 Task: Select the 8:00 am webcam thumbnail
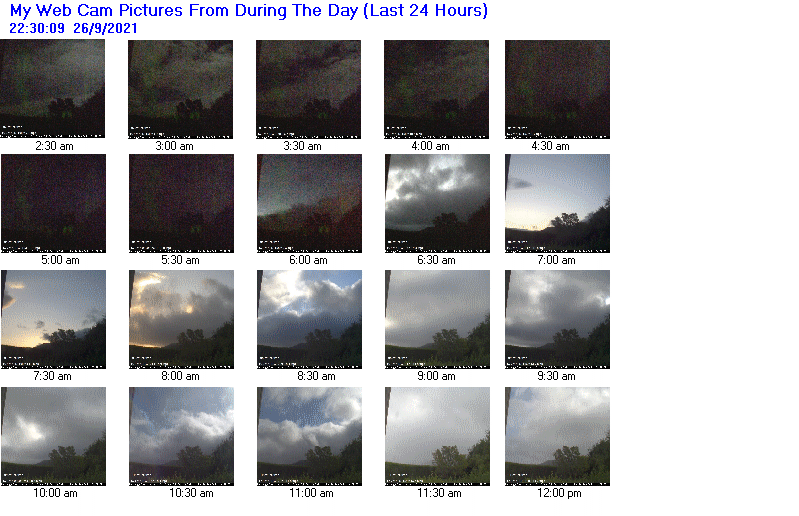(x=181, y=319)
